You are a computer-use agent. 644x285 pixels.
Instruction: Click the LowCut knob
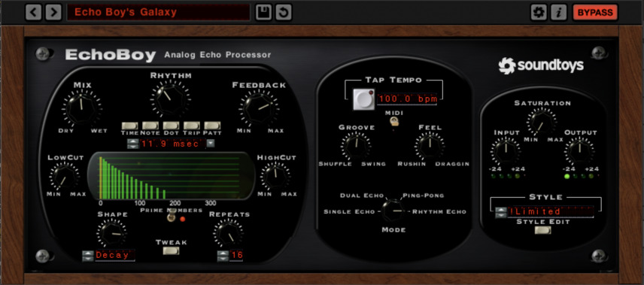[64, 177]
